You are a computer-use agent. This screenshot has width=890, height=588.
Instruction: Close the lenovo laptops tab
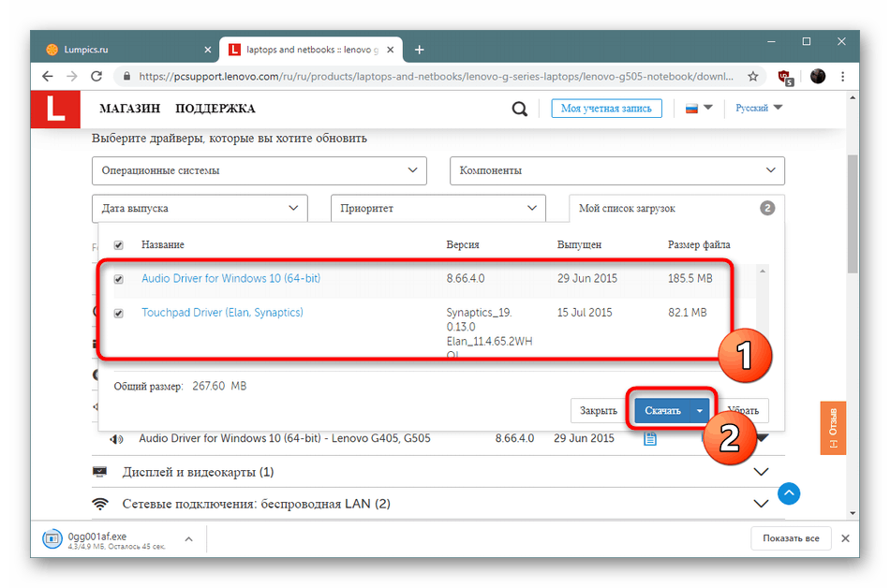coord(391,50)
